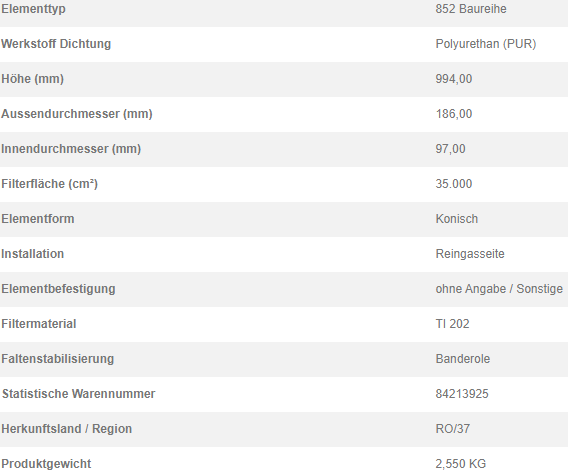Click the Elementtyp label

click(33, 9)
